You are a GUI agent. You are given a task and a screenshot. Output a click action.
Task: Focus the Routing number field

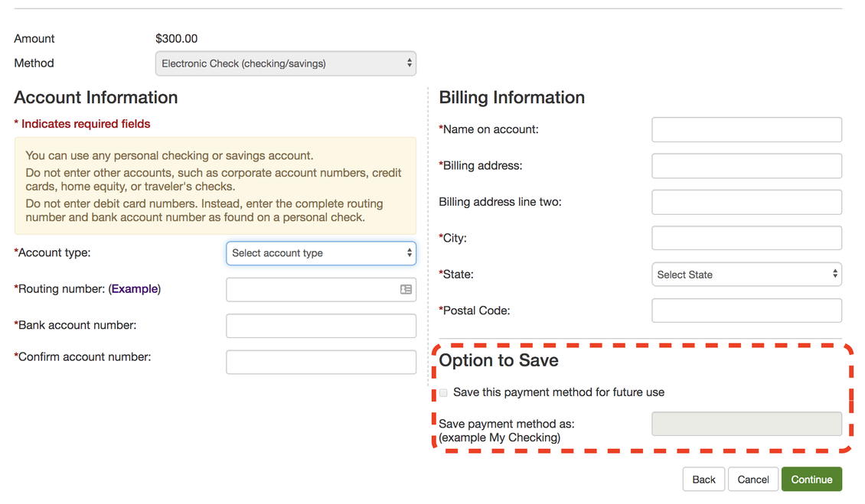pyautogui.click(x=321, y=290)
